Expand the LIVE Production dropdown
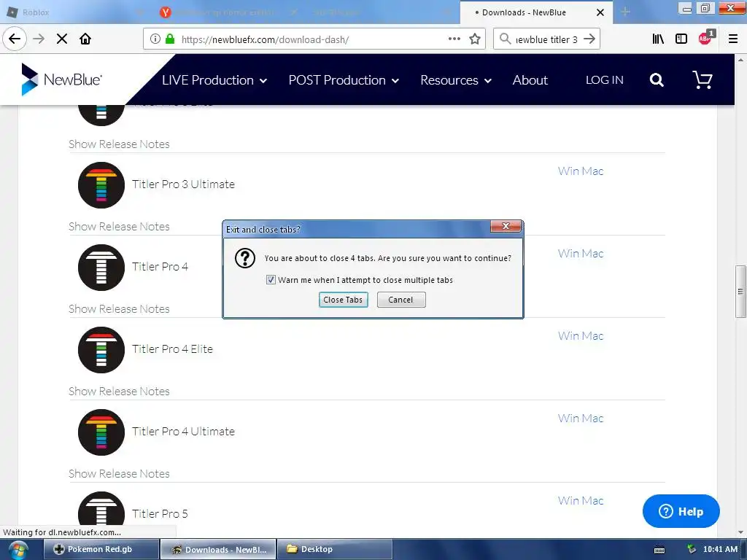 click(x=214, y=80)
